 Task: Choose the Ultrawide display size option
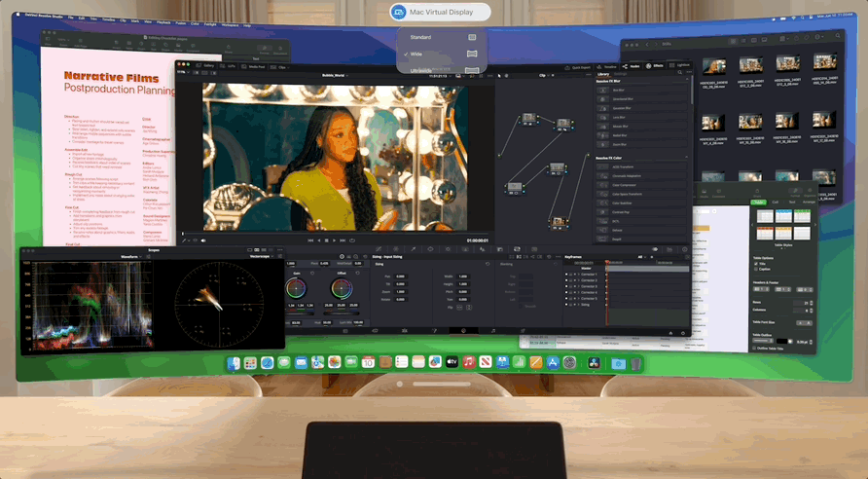click(442, 70)
